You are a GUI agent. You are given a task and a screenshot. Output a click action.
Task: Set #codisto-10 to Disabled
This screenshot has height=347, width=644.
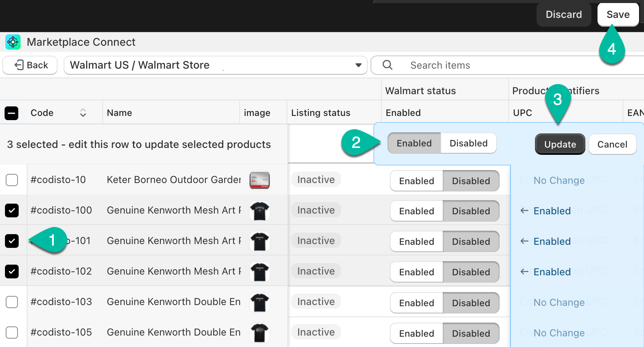pos(471,181)
